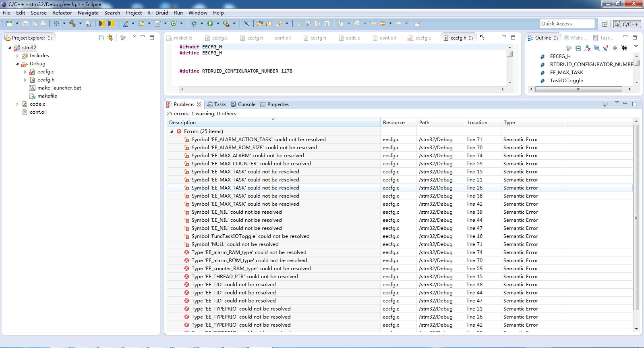Open the Run button dropdown arrow
The width and height of the screenshot is (644, 348).
point(218,24)
